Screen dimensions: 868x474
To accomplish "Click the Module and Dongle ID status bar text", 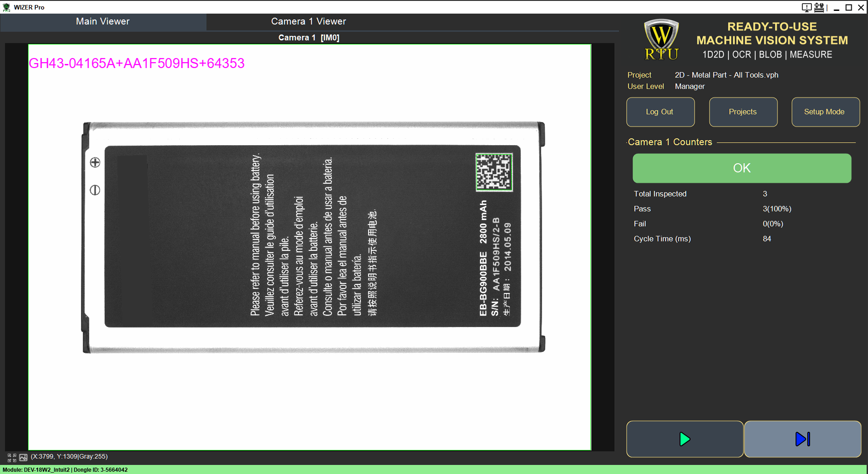I will [65, 470].
